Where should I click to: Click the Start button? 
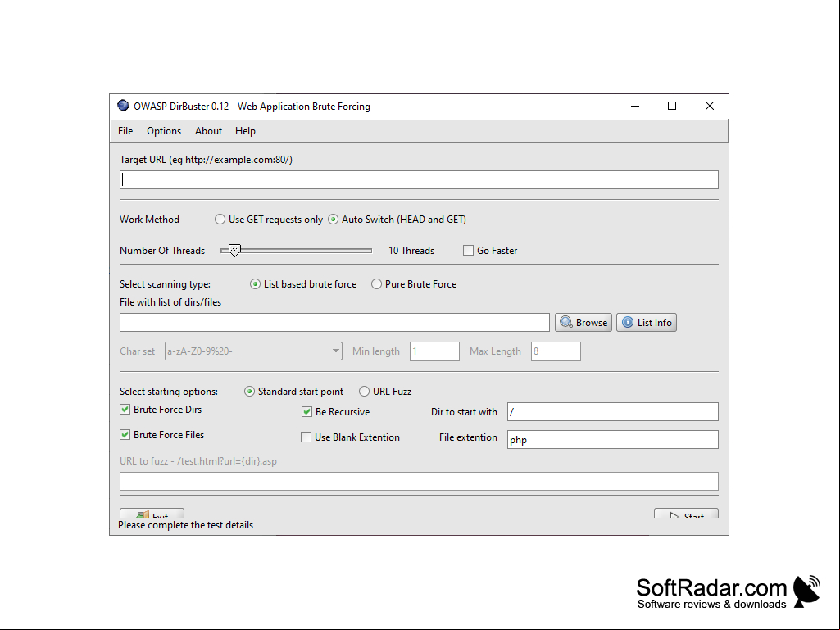point(686,513)
